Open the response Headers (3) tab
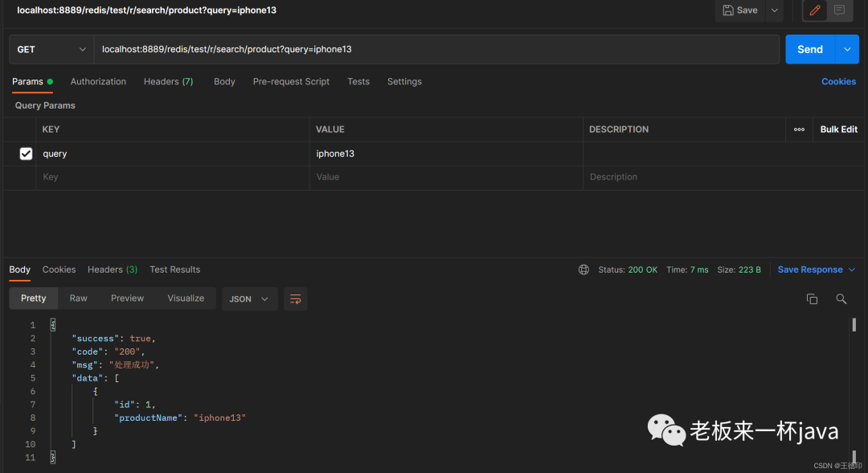 pos(113,269)
